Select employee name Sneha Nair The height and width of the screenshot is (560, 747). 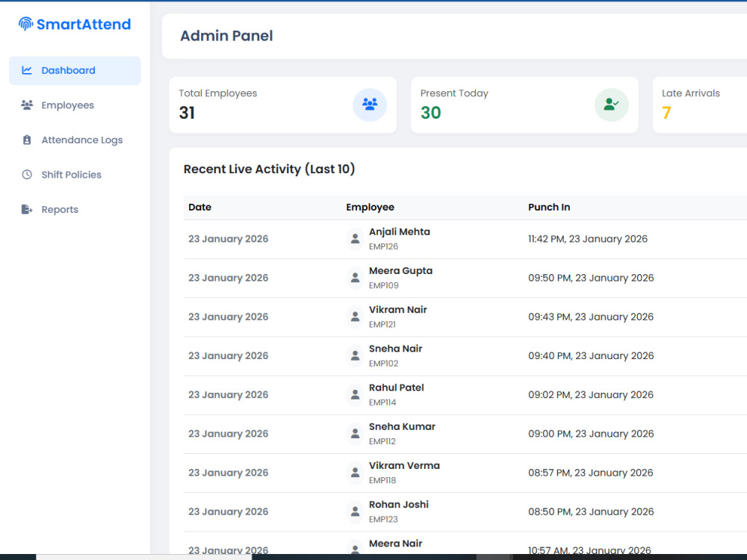coord(395,349)
